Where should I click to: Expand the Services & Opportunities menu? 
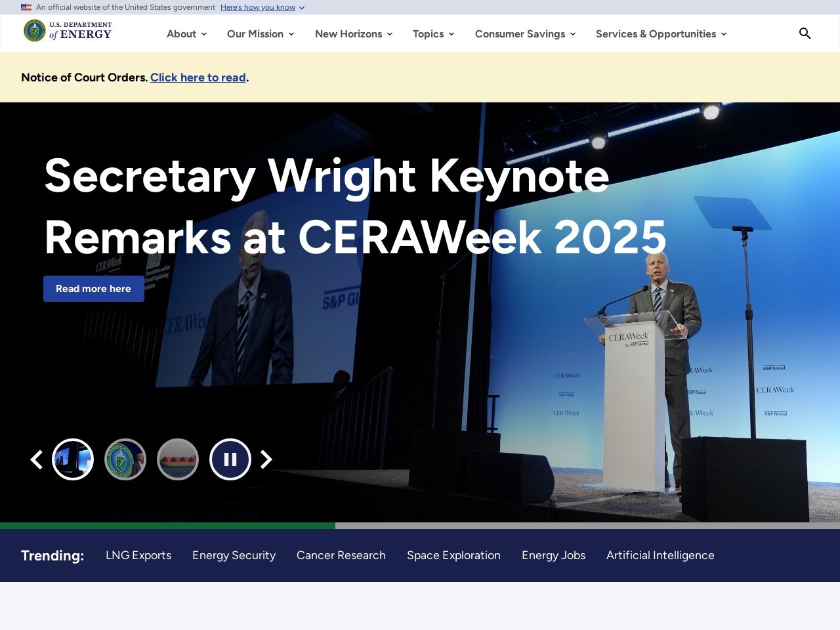point(661,33)
